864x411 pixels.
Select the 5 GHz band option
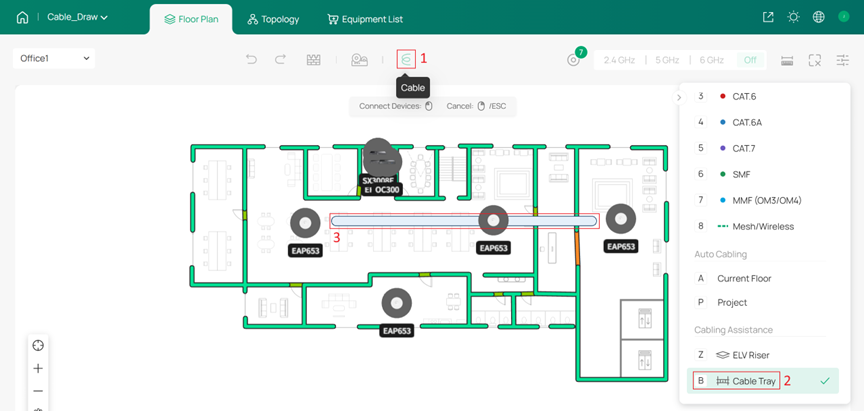667,60
